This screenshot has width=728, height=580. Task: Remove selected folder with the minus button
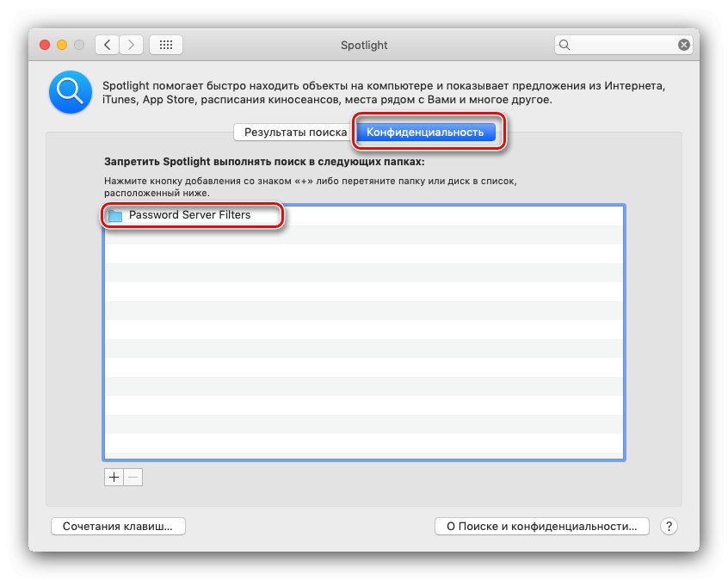[x=133, y=477]
